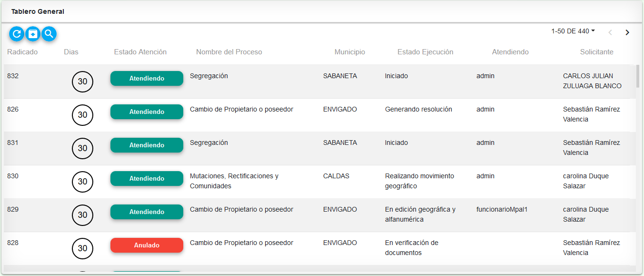Open the search magnifier icon button

(x=49, y=34)
